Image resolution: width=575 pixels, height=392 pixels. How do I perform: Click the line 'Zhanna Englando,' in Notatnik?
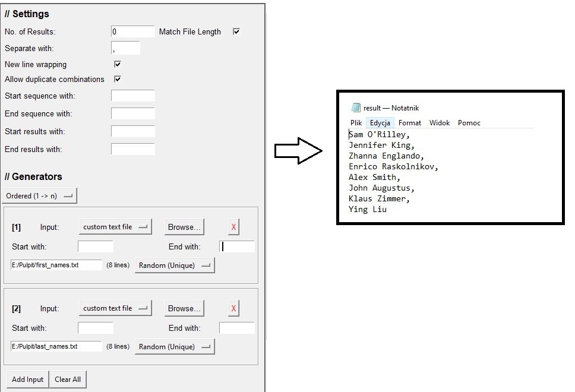pyautogui.click(x=386, y=156)
